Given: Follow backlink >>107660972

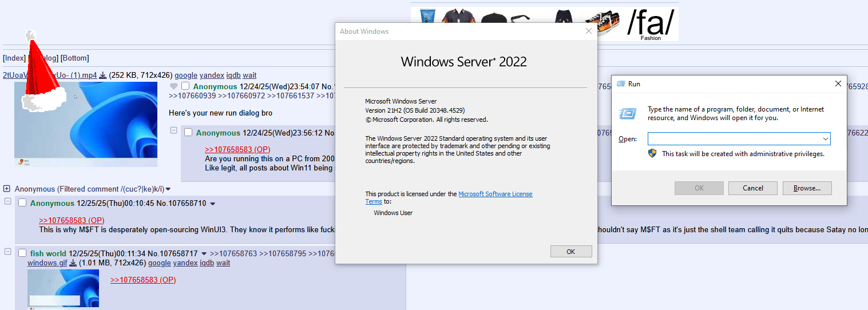Looking at the screenshot, I should click(242, 96).
